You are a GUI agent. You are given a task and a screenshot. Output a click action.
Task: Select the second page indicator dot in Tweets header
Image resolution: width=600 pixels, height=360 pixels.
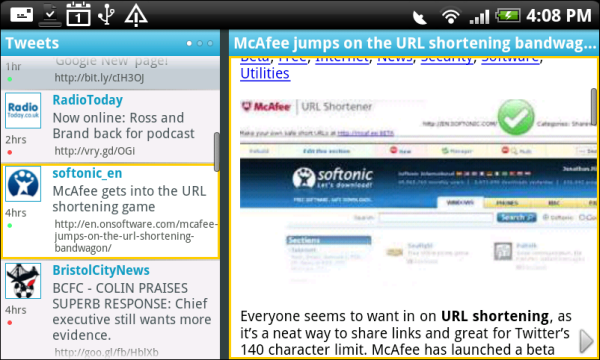click(199, 43)
